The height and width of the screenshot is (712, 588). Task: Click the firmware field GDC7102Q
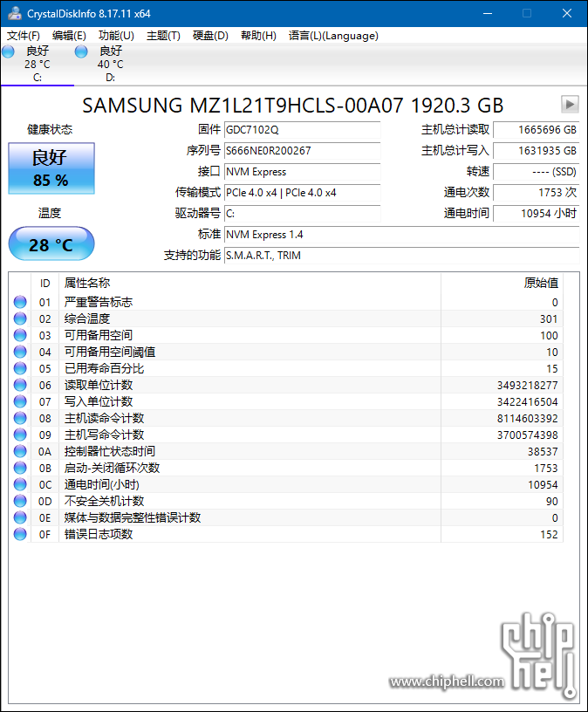click(x=302, y=130)
